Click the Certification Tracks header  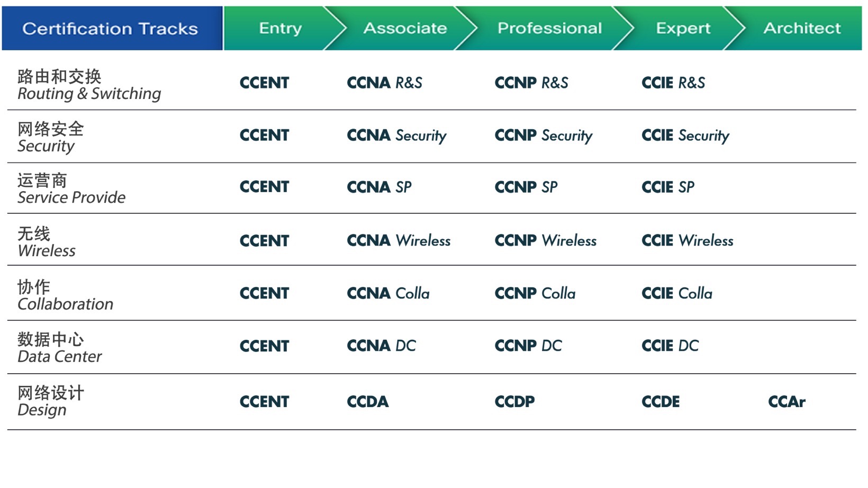click(x=110, y=29)
